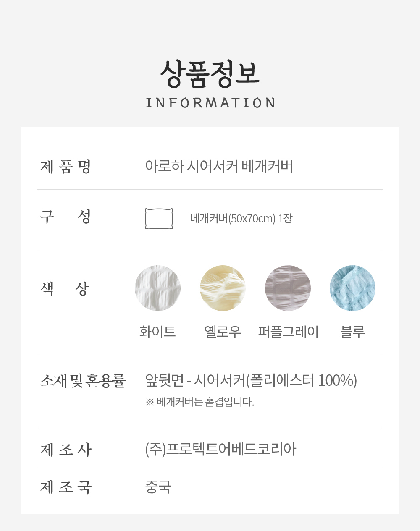The width and height of the screenshot is (420, 531).
Task: Click the 퍼플그레이 color label
Action: [288, 332]
